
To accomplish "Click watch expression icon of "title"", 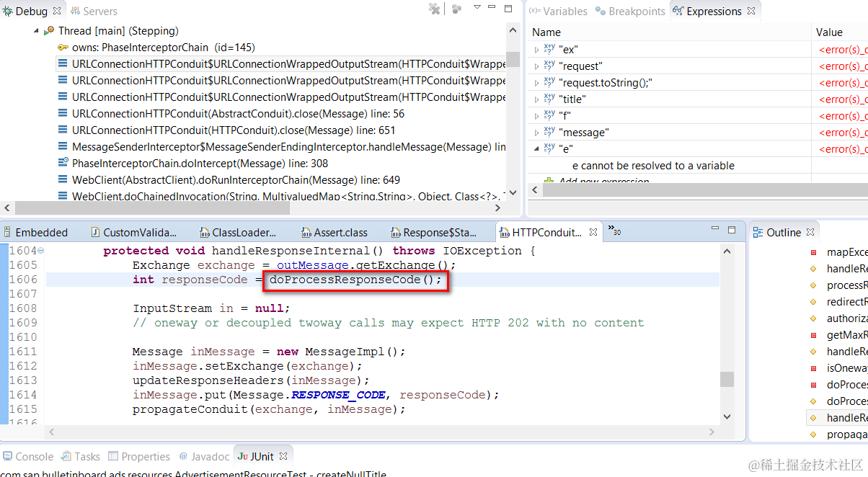I will tap(549, 99).
